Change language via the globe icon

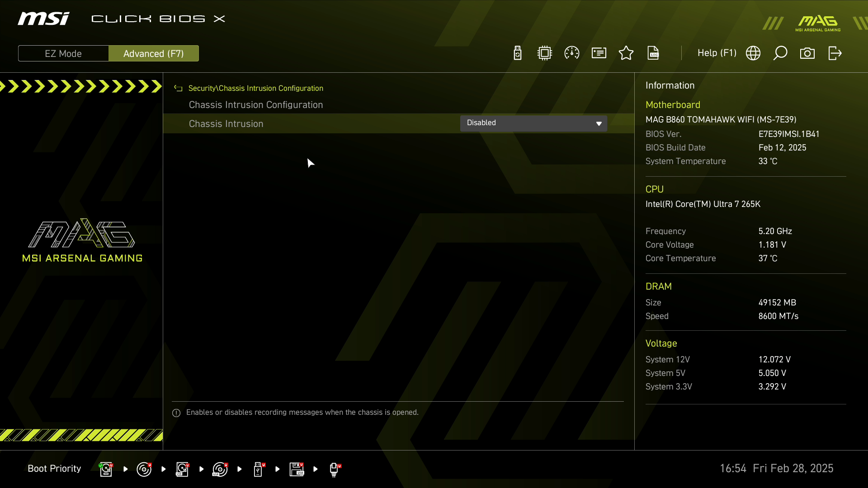753,53
